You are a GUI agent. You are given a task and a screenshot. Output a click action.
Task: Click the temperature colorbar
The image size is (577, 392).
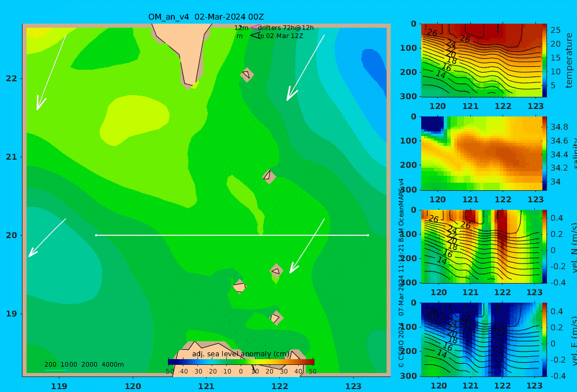point(545,61)
